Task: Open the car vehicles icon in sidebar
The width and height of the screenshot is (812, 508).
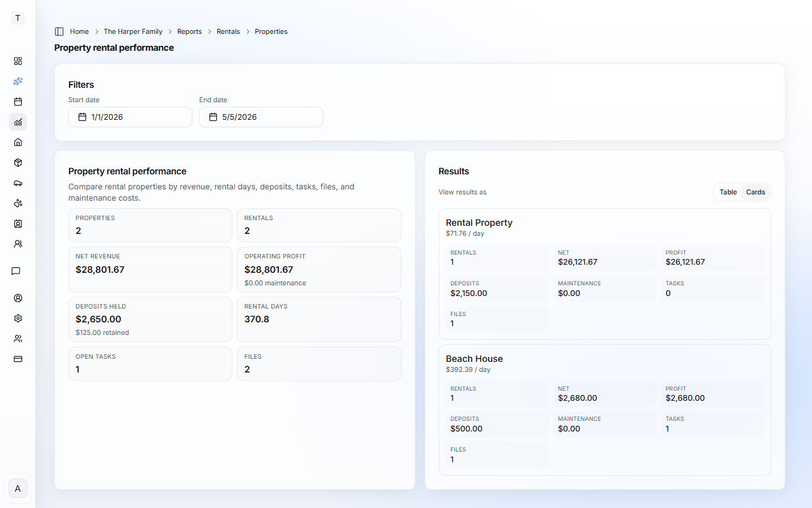Action: (x=18, y=183)
